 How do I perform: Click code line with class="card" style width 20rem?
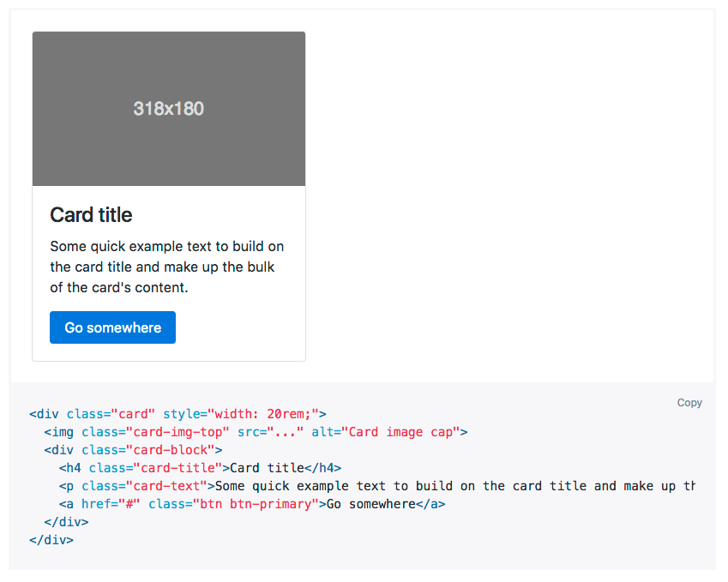[177, 414]
